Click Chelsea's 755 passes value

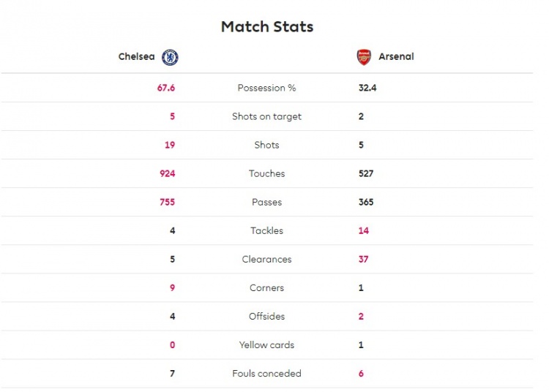(168, 202)
